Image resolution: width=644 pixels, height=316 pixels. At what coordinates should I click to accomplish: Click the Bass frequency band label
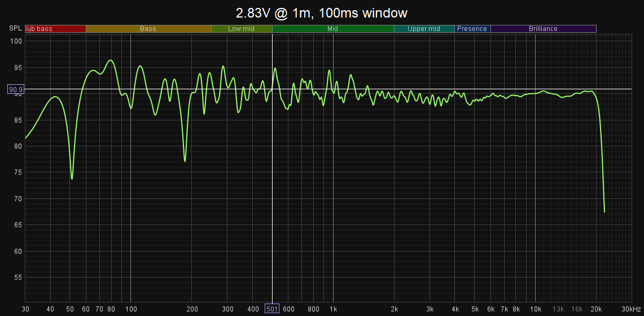(148, 29)
